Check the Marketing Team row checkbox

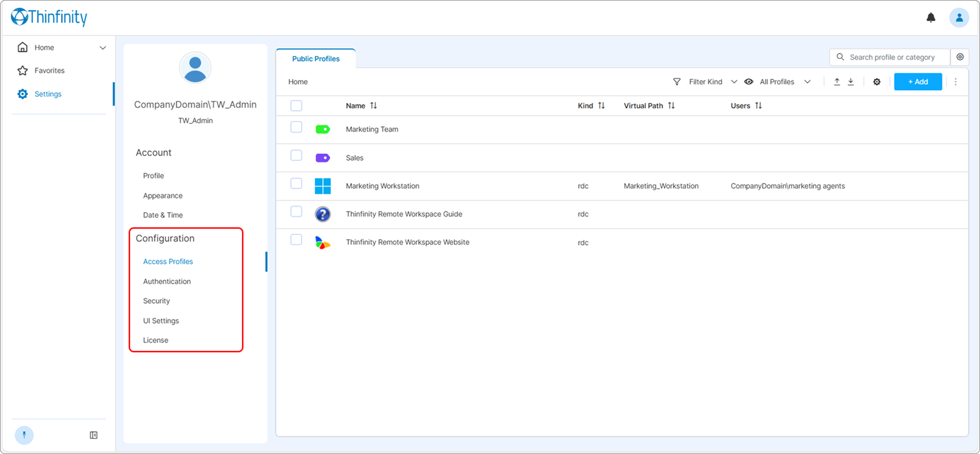(296, 127)
